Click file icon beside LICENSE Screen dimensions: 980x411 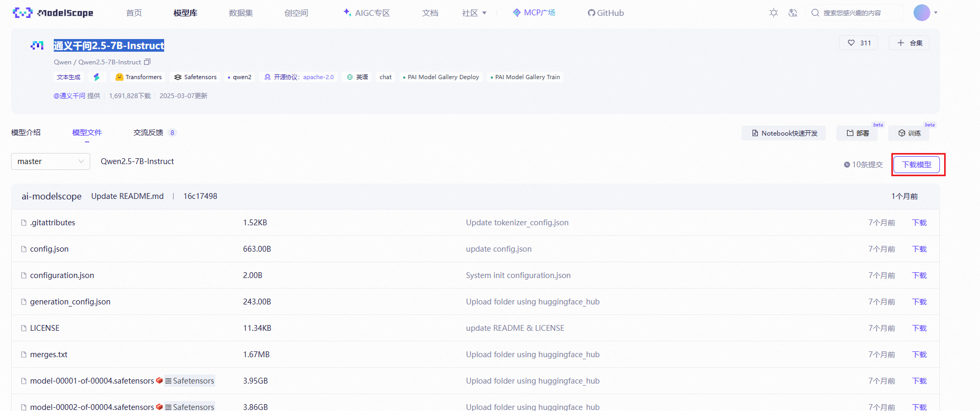[x=24, y=328]
